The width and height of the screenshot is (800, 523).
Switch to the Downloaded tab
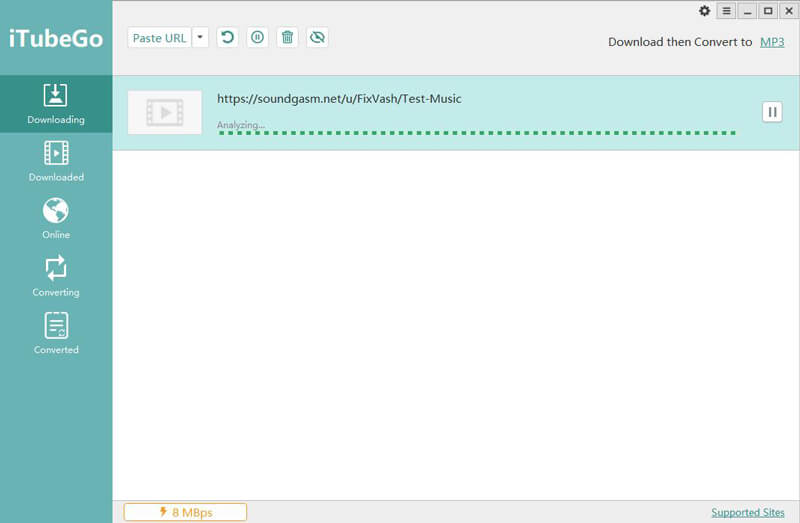tap(56, 161)
